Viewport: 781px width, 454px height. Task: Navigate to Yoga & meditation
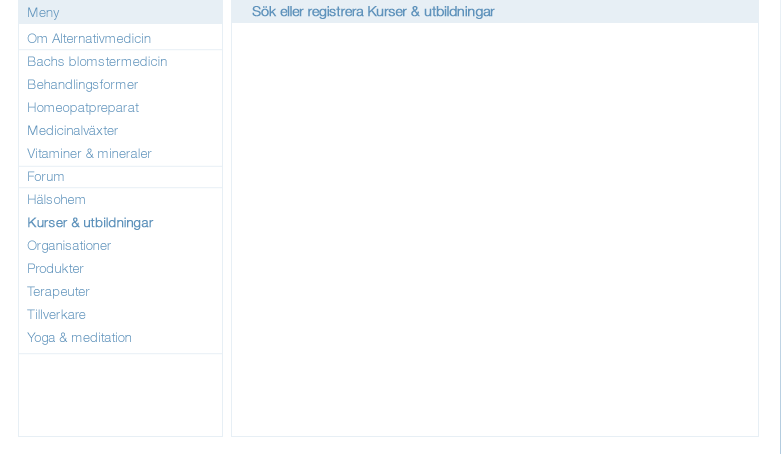(x=79, y=337)
